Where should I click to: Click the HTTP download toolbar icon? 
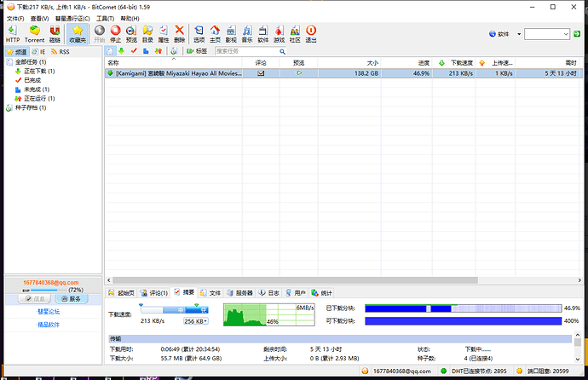[13, 34]
